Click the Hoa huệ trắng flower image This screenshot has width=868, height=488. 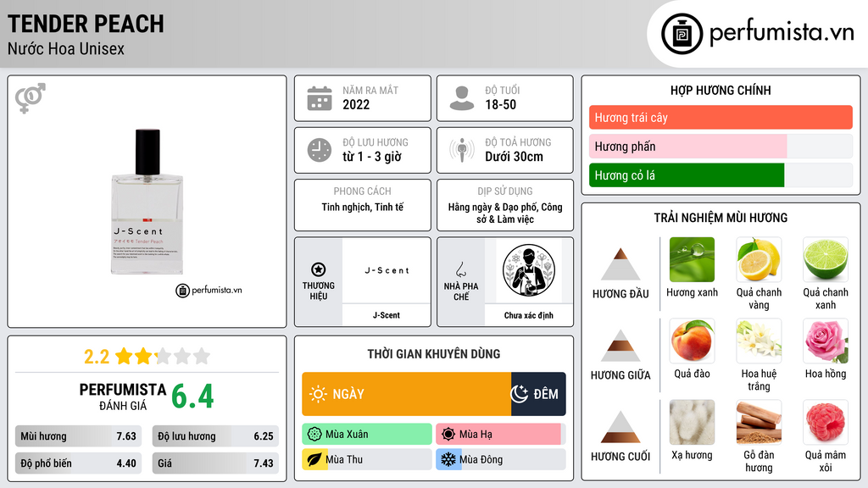[x=759, y=341]
